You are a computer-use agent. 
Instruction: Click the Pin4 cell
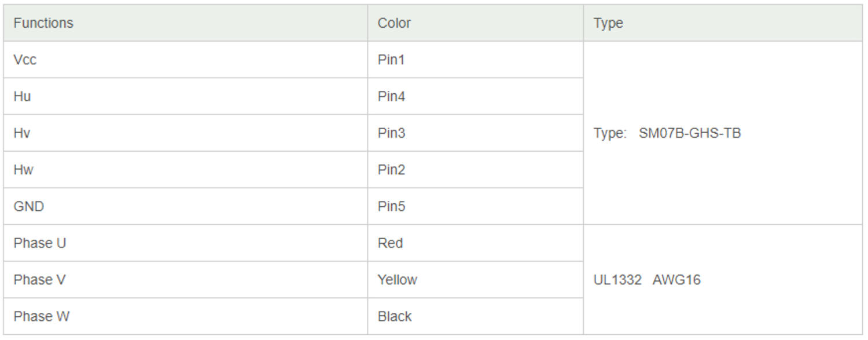tap(475, 96)
